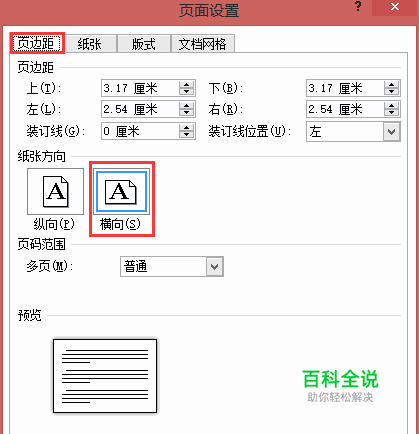This screenshot has height=434, width=419.
Task: Increase the 上 top margin with up arrow
Action: (187, 84)
